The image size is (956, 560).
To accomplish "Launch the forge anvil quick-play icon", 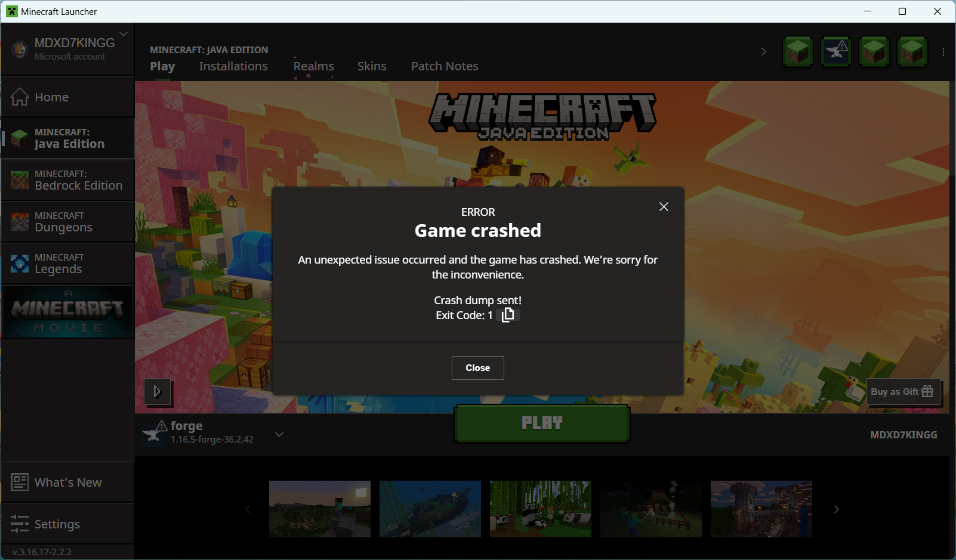I will point(835,52).
